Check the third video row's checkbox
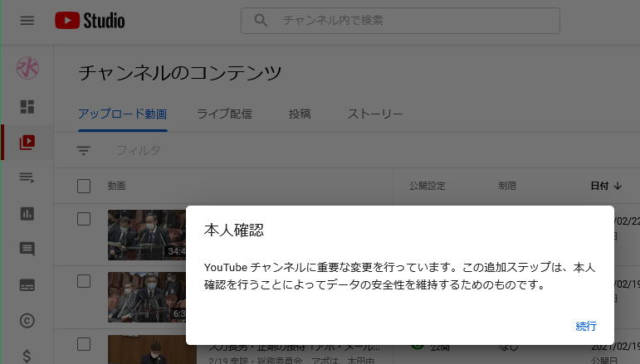This screenshot has width=640, height=364. pos(84,344)
